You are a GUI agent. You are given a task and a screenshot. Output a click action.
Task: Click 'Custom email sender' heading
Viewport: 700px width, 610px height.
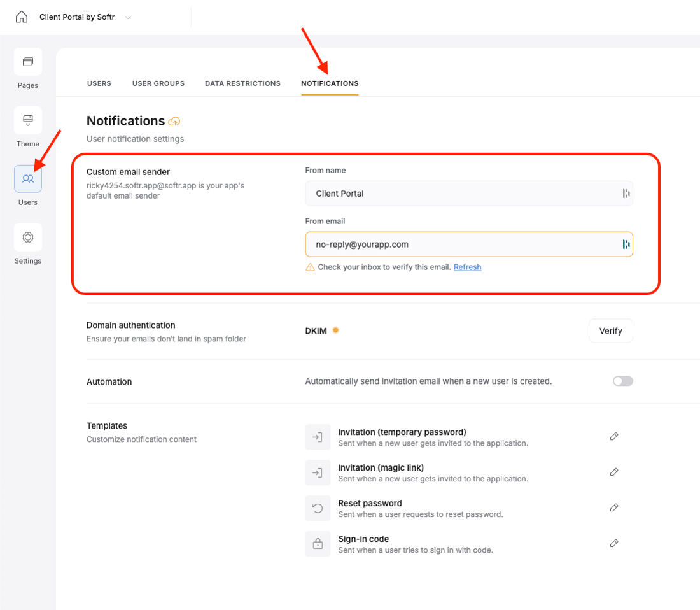pyautogui.click(x=128, y=172)
